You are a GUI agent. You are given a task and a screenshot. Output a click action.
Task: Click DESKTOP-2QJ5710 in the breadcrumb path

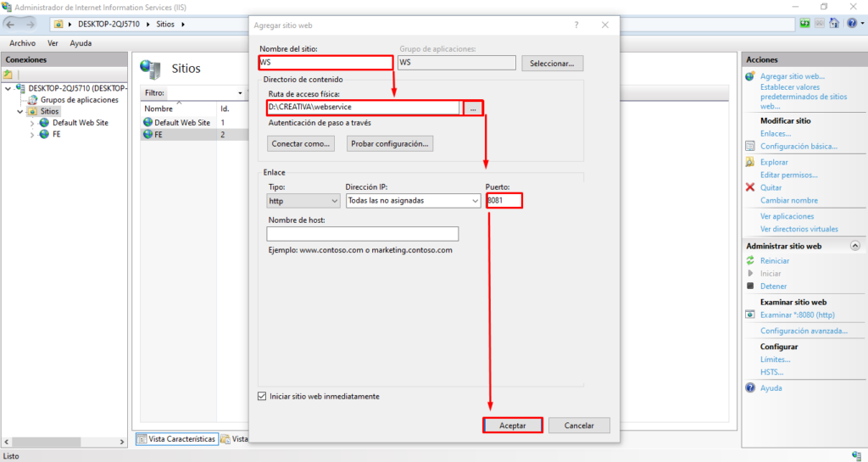pos(108,25)
